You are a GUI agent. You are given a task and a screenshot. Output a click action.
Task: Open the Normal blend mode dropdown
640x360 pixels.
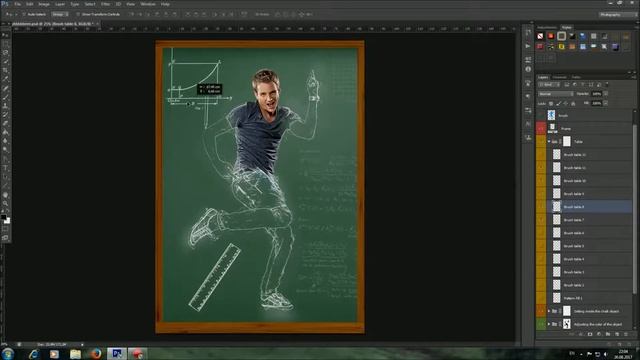[556, 94]
